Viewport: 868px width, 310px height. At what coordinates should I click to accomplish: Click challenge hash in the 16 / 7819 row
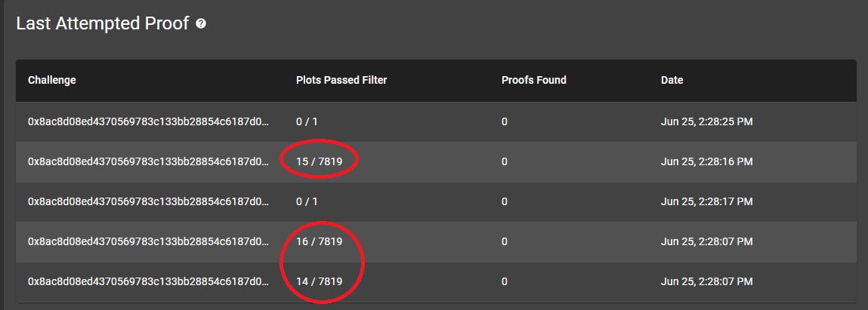point(148,241)
